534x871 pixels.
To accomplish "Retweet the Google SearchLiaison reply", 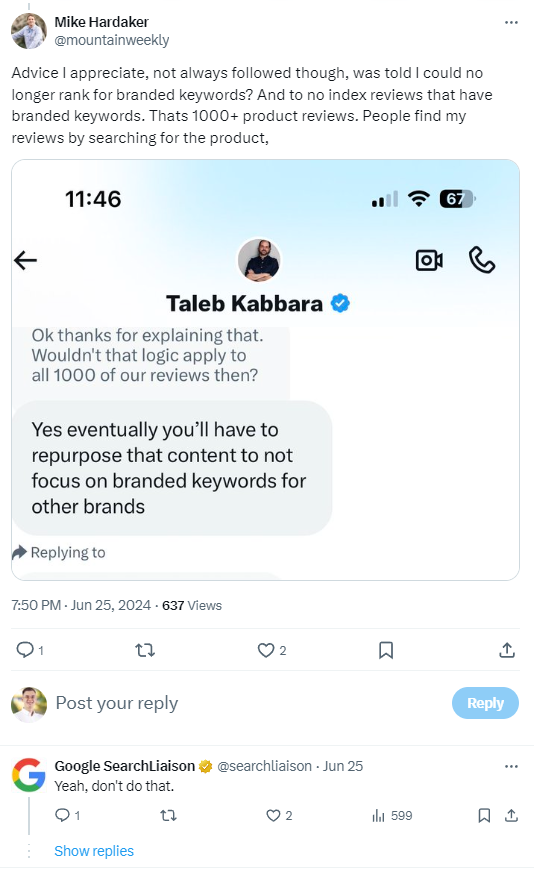I will [x=168, y=815].
